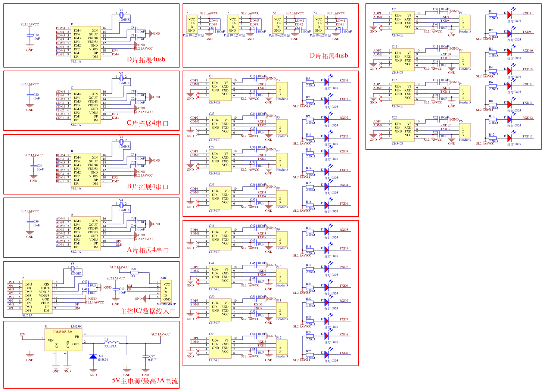Click the MICROMK5P connector labeled ABC
545x392 pixels.
click(166, 291)
